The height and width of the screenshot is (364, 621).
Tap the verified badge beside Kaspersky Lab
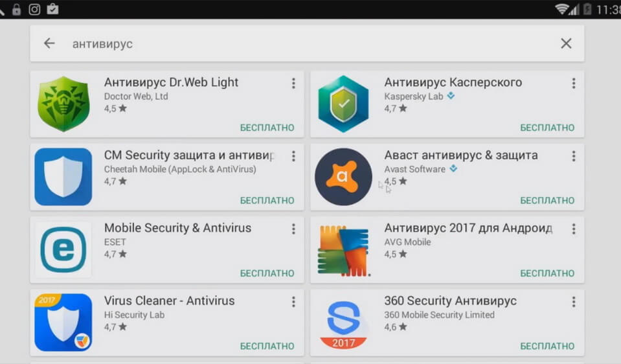[x=451, y=95]
